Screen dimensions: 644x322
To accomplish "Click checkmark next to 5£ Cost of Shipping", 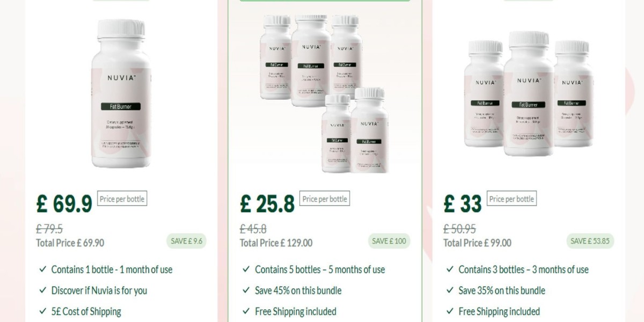I will click(43, 311).
